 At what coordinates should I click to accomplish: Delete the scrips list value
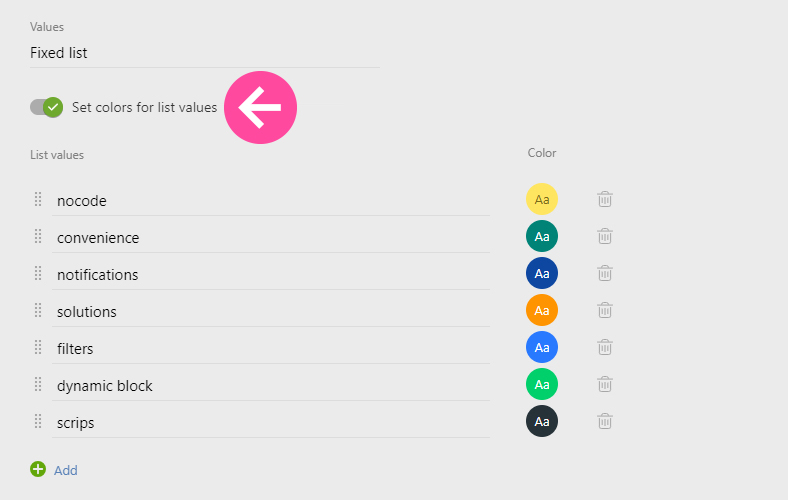coord(605,421)
